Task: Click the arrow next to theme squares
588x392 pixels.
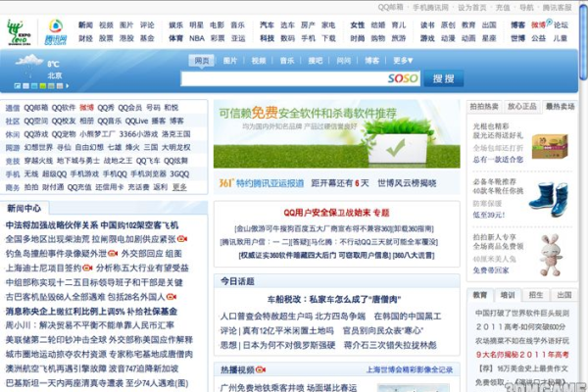Action: (x=67, y=86)
